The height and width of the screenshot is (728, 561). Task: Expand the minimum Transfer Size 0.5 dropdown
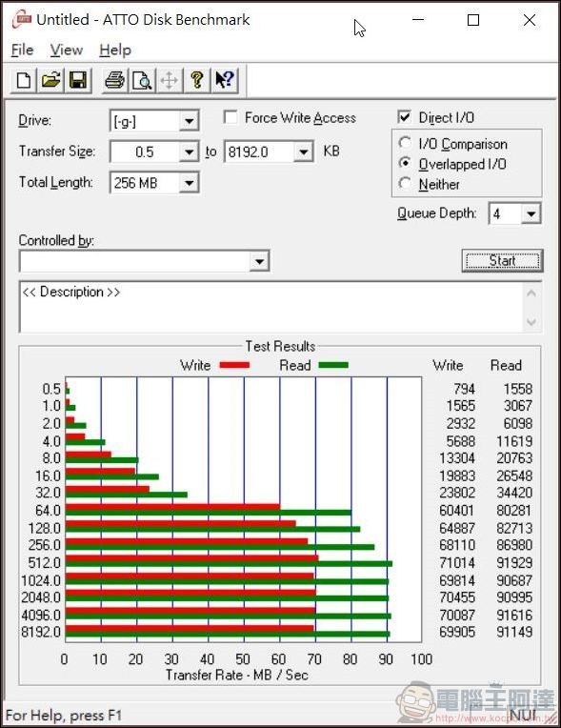[x=189, y=152]
